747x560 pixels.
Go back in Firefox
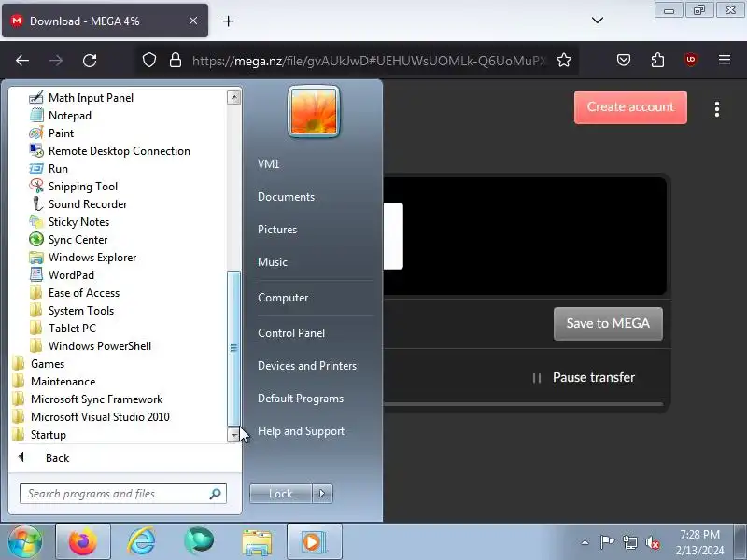22,61
